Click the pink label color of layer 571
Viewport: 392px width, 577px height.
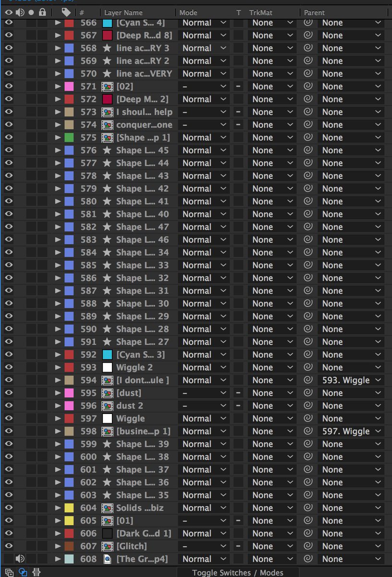(x=69, y=87)
